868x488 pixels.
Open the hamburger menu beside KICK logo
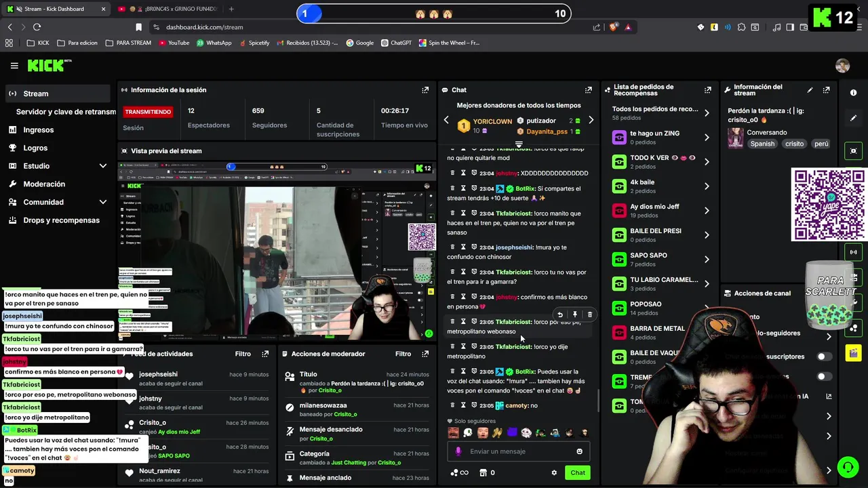pyautogui.click(x=14, y=66)
